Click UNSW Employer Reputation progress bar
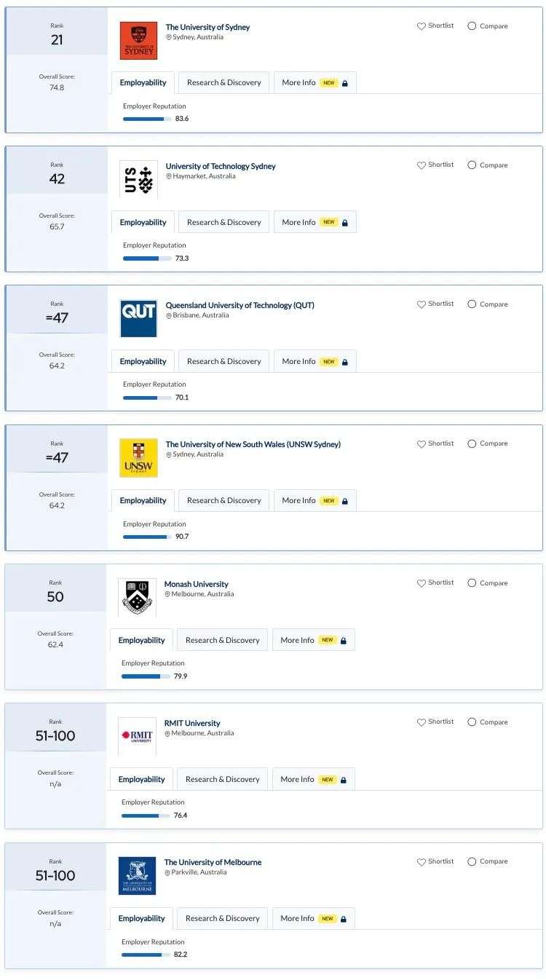This screenshot has width=546, height=980. (x=147, y=537)
